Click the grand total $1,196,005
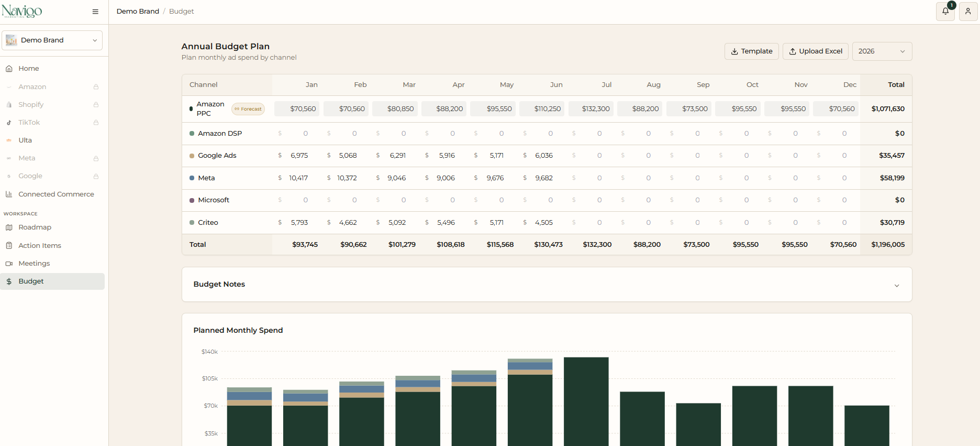This screenshot has width=980, height=446. point(888,245)
